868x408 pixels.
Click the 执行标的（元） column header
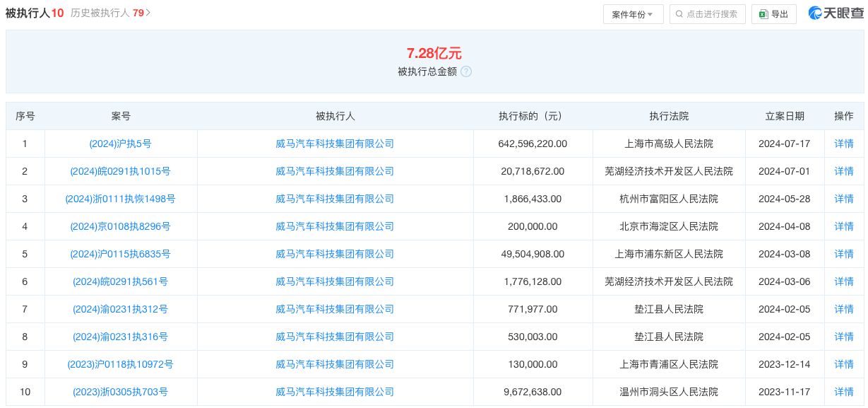(x=533, y=116)
